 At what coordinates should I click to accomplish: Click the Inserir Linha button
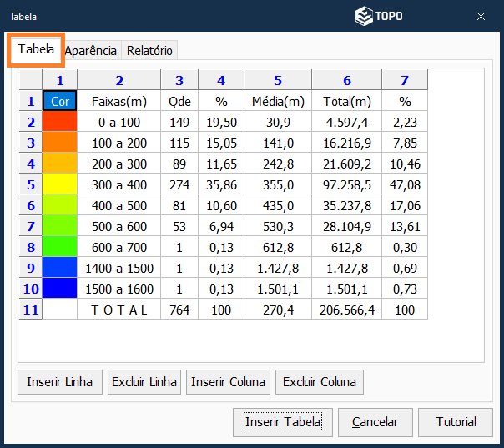(60, 382)
